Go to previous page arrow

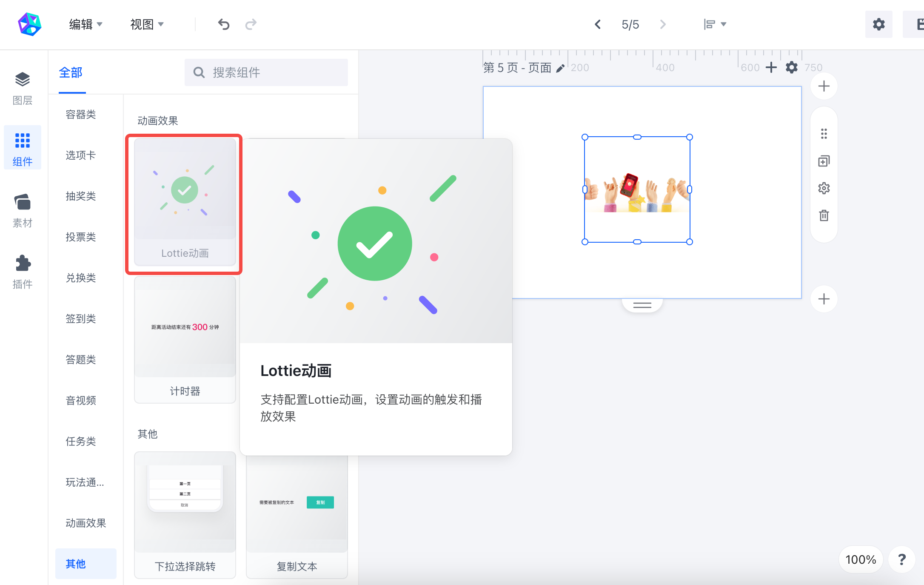coord(598,24)
